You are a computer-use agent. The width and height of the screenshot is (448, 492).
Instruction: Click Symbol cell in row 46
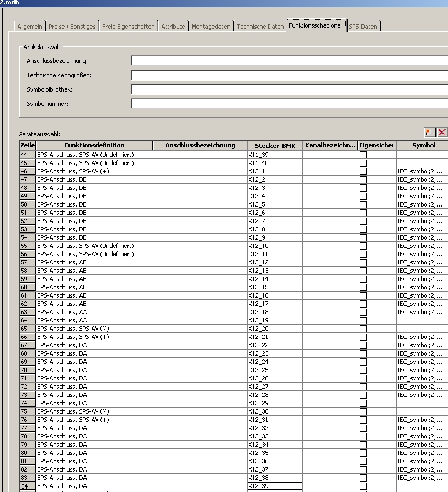coord(422,171)
